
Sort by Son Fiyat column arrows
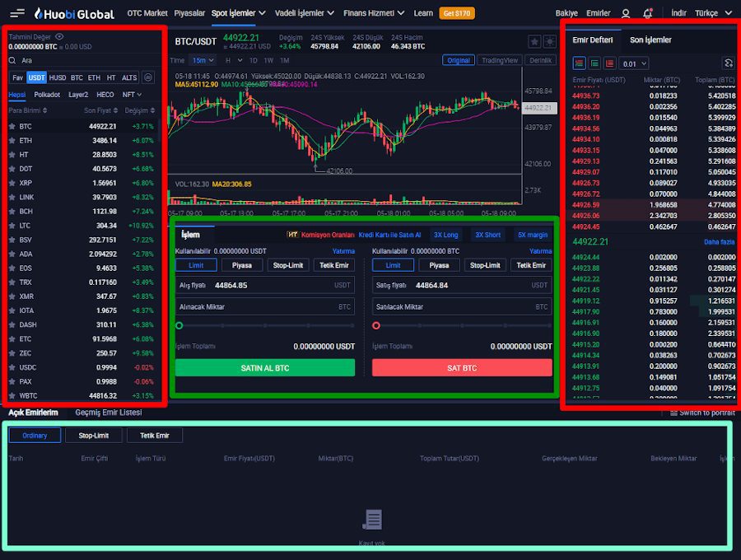pyautogui.click(x=115, y=110)
